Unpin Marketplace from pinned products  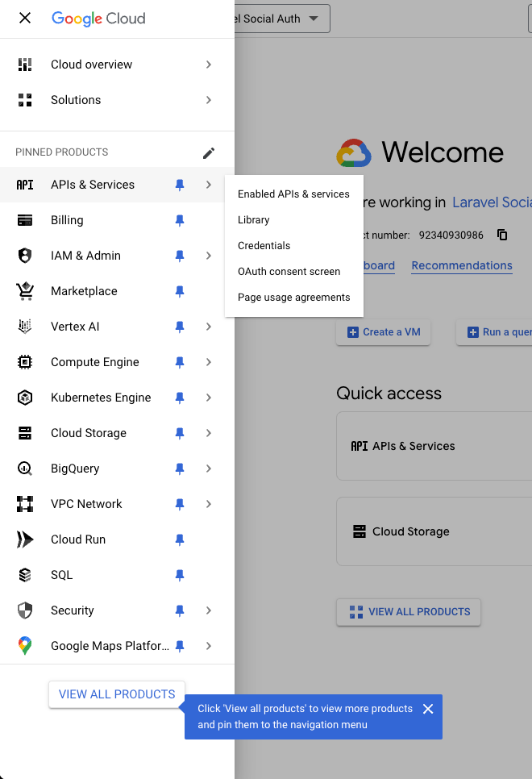pos(180,291)
